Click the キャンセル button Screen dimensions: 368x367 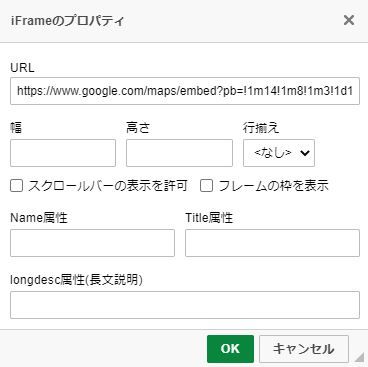tap(304, 349)
